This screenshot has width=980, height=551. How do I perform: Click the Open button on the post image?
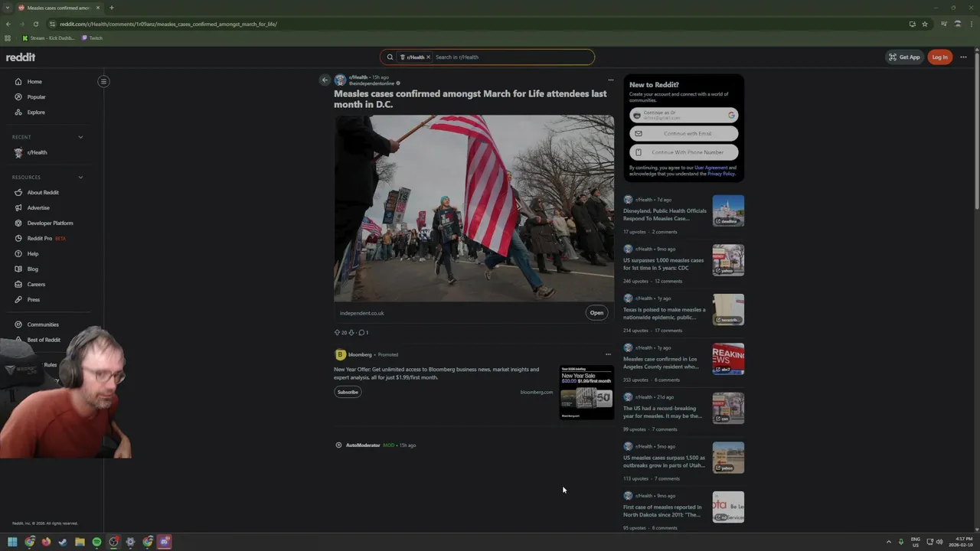[596, 313]
